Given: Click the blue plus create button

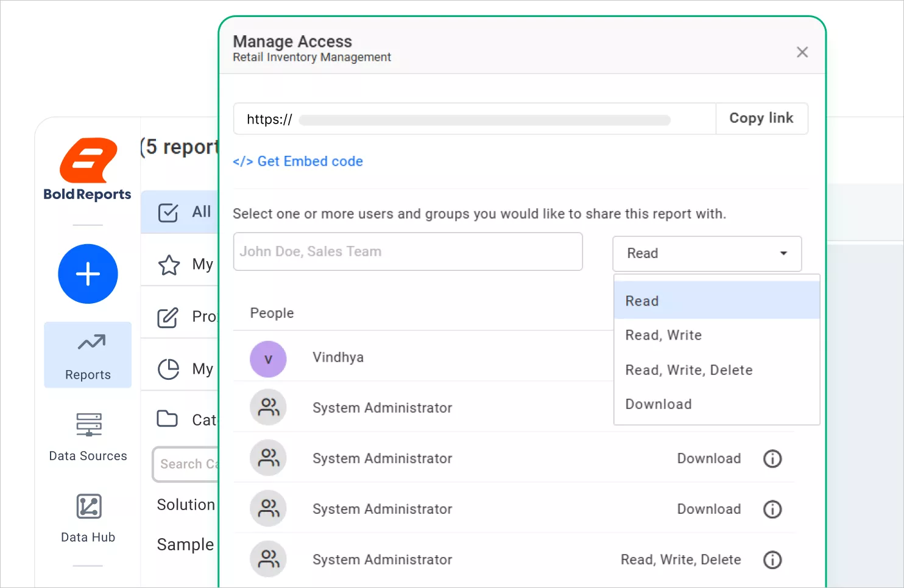Looking at the screenshot, I should pos(88,274).
